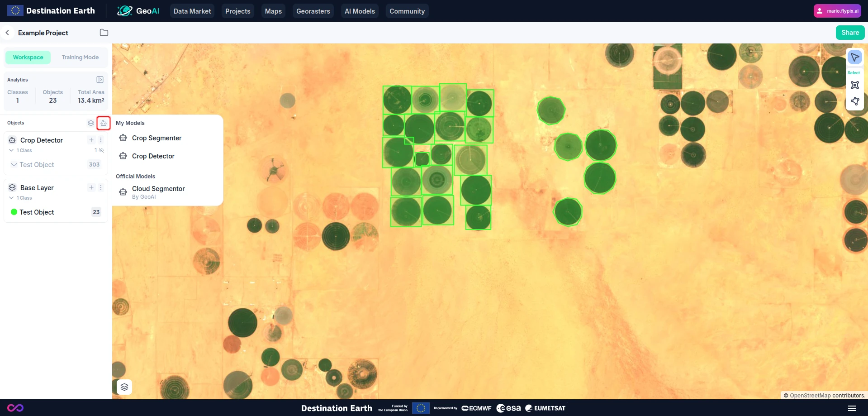Add a class to Crop Detector layer
This screenshot has width=868, height=416.
(91, 140)
